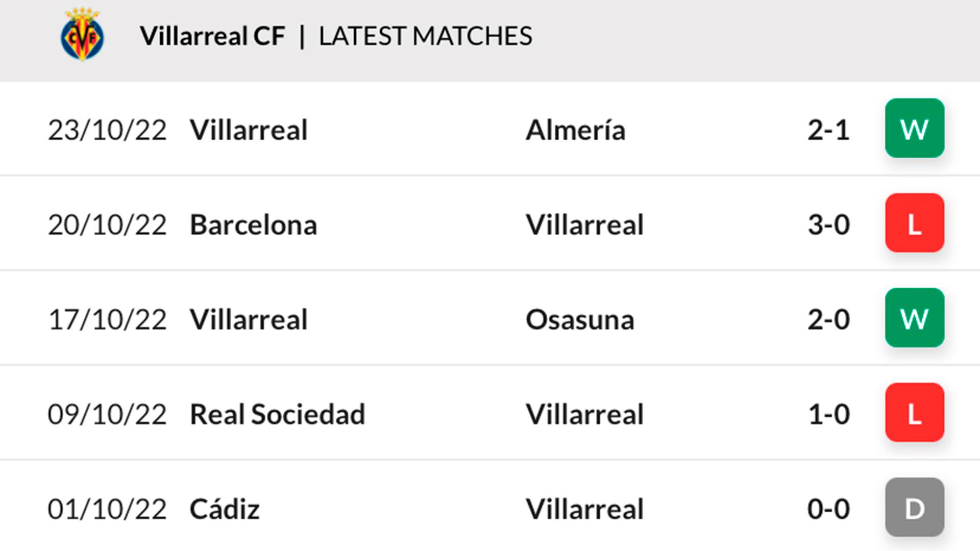The image size is (980, 551).
Task: Open Cádiz team link
Action: pyautogui.click(x=225, y=509)
